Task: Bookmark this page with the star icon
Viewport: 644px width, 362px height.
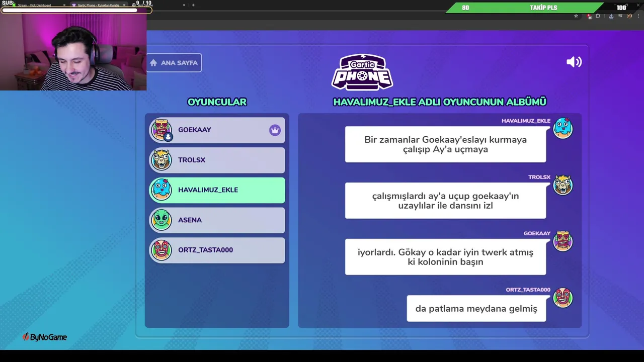Action: tap(576, 16)
